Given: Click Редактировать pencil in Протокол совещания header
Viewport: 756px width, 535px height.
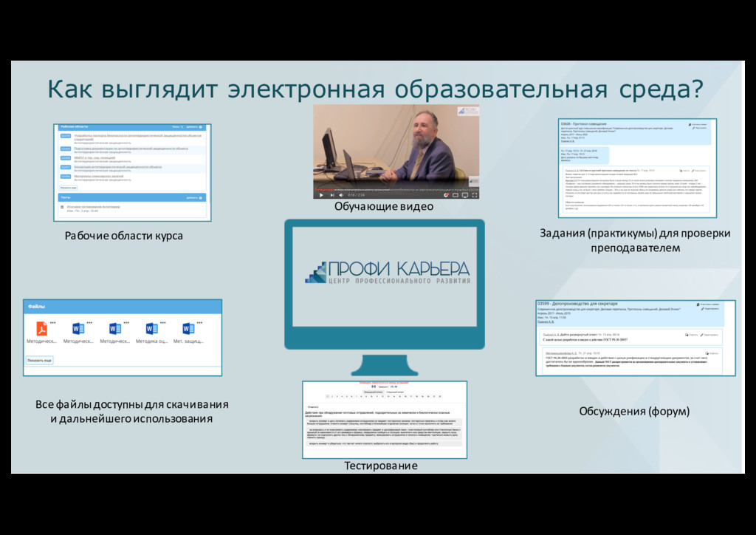Looking at the screenshot, I should (x=699, y=128).
